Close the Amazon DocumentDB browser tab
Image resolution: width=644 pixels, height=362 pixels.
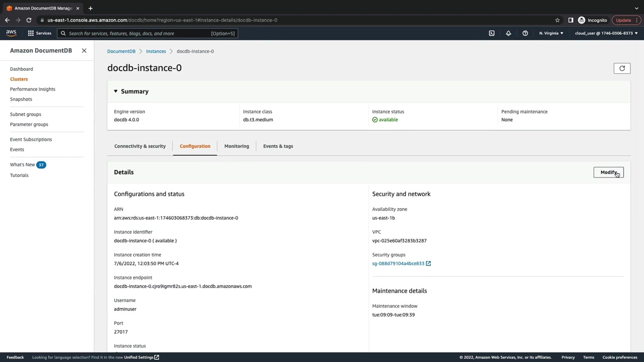pos(77,8)
